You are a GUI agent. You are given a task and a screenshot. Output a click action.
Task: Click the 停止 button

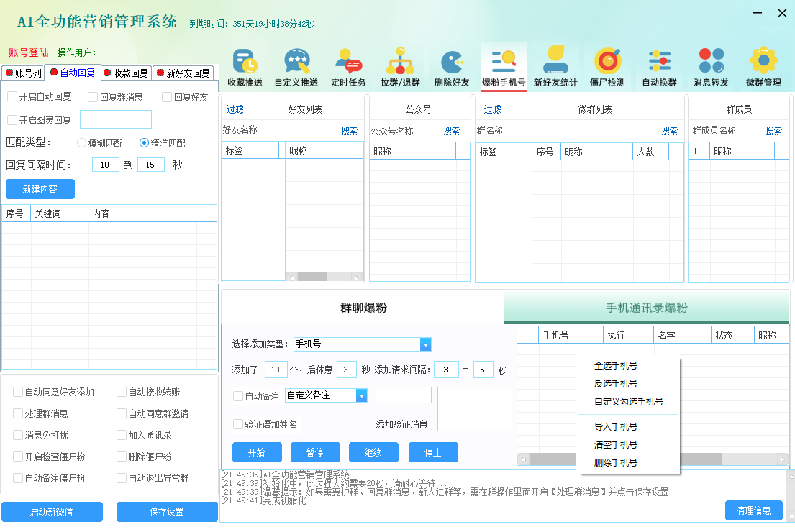(x=433, y=452)
